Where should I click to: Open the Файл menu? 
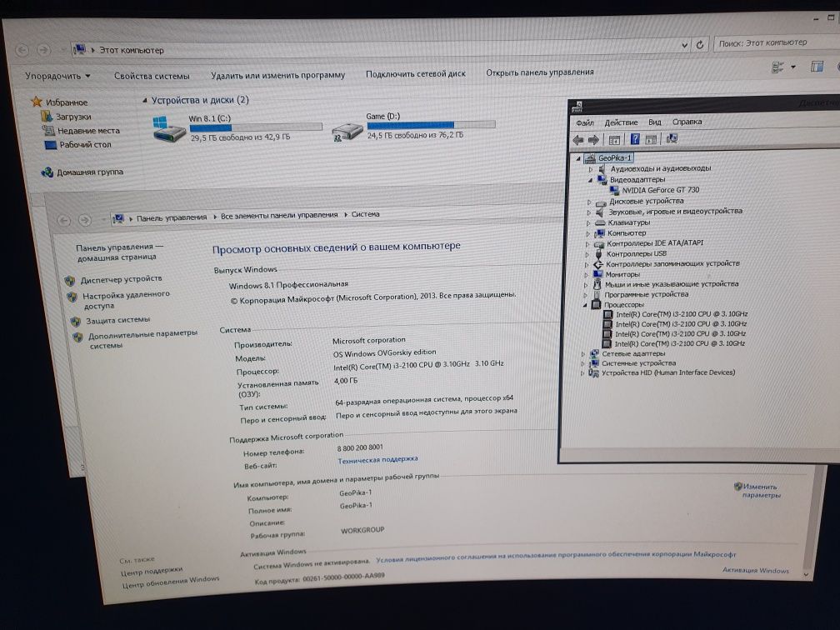click(584, 122)
